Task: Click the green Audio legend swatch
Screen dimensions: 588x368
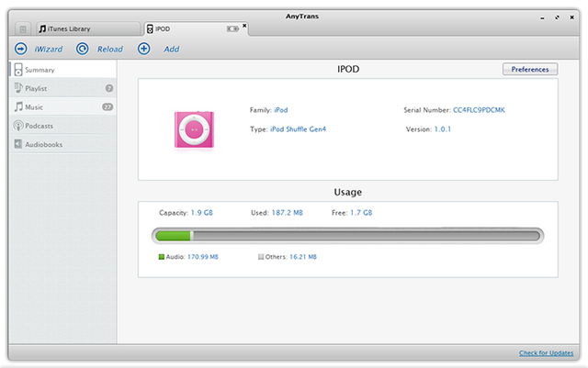Action: 162,257
